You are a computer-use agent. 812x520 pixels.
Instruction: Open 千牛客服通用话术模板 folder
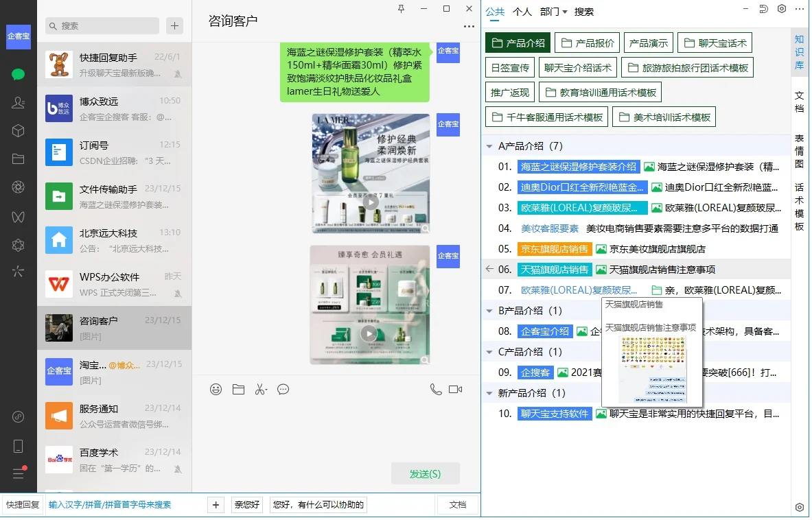point(548,117)
